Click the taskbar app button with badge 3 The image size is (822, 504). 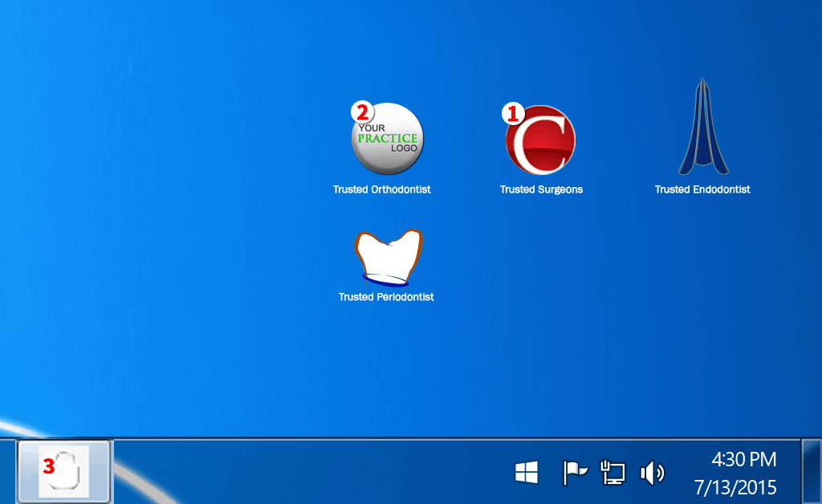pyautogui.click(x=64, y=471)
